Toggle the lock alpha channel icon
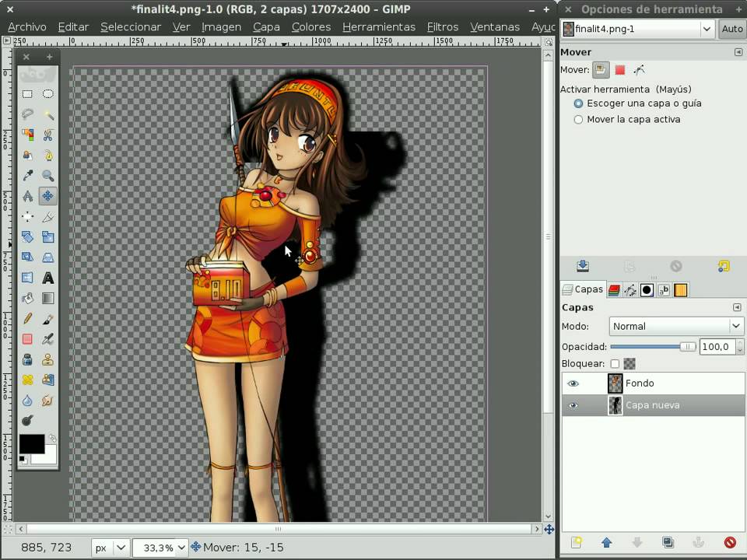The image size is (747, 560). pos(630,364)
